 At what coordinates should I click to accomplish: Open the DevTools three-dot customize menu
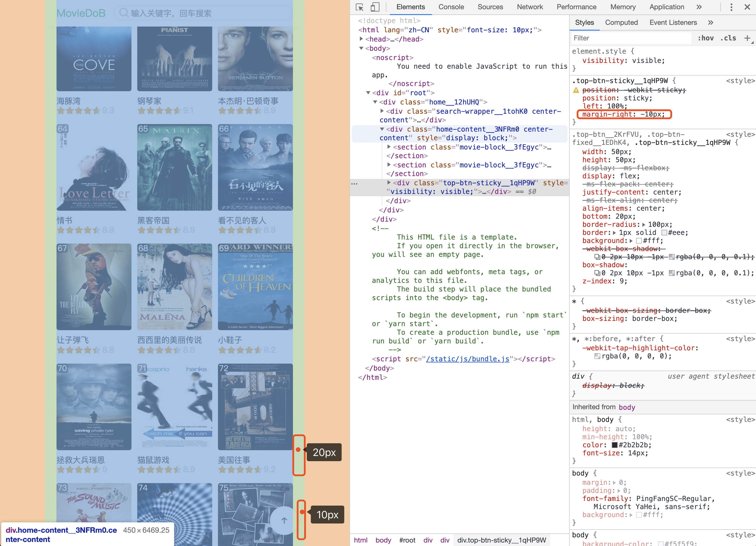pyautogui.click(x=731, y=7)
